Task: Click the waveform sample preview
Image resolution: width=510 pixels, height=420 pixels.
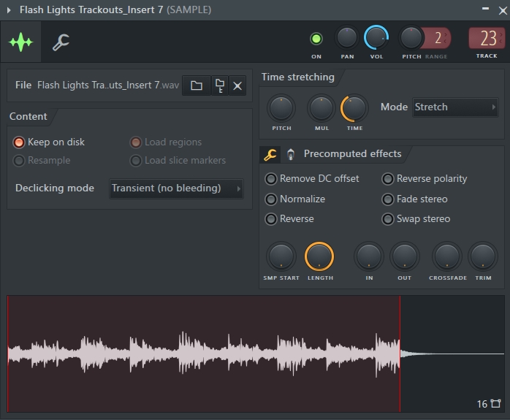Action: 256,354
